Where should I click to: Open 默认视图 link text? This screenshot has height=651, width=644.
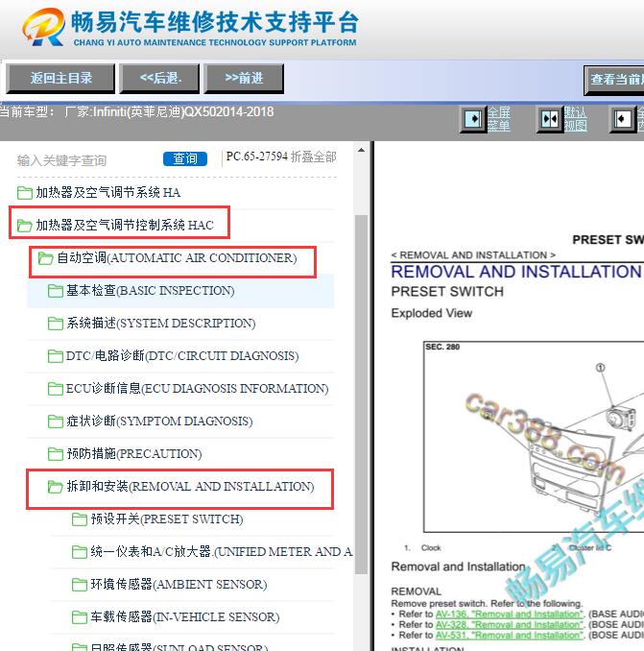click(x=575, y=119)
